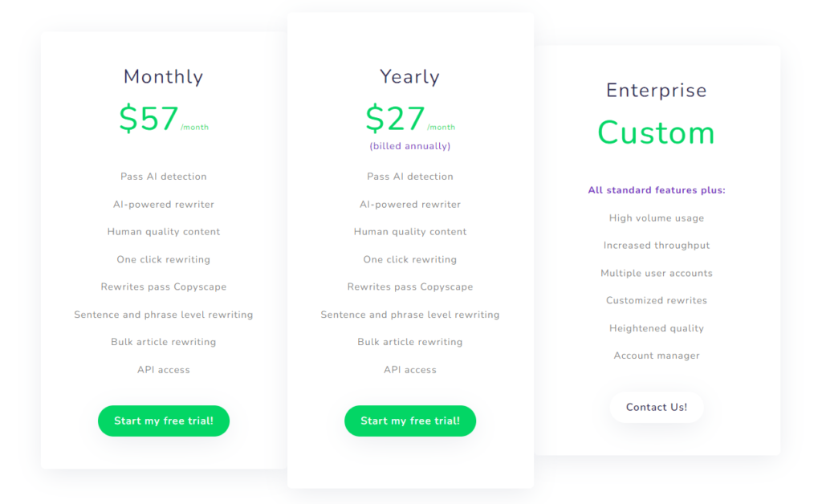The image size is (822, 504).
Task: Click the (billed annually) note
Action: pyautogui.click(x=410, y=146)
